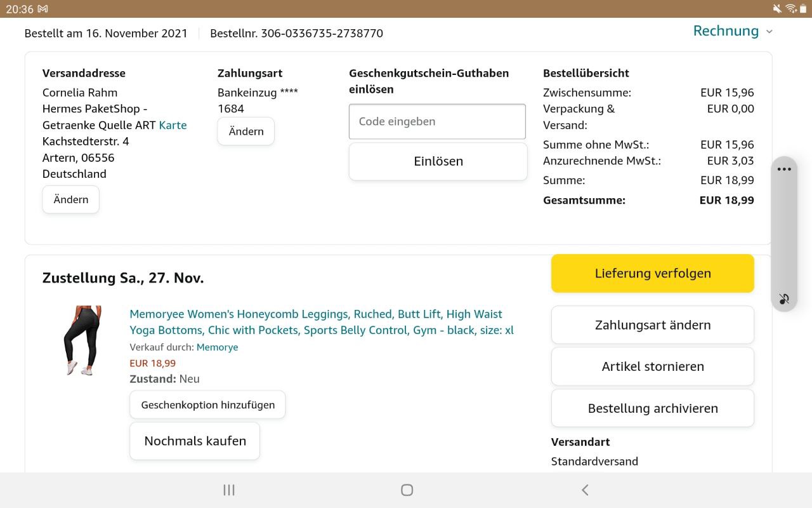Select the order number 306-0336735-2738770 text

pyautogui.click(x=322, y=33)
